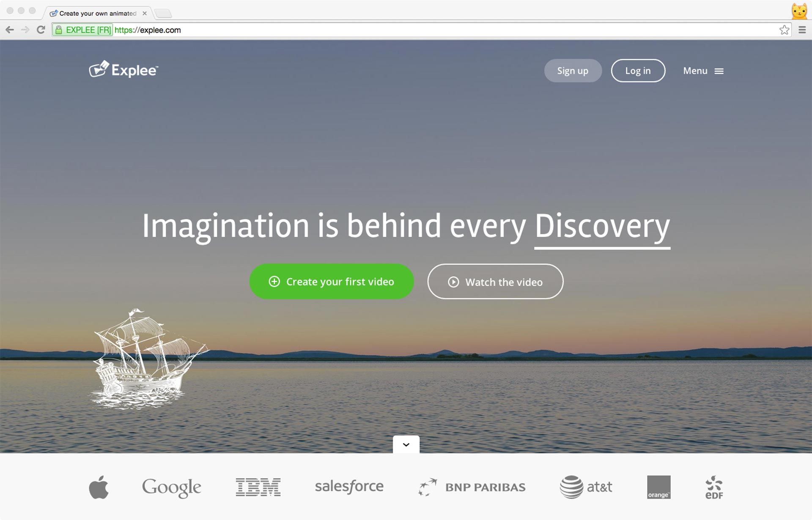Switch to the Create your own animated tab
This screenshot has width=812, height=520.
tap(97, 13)
